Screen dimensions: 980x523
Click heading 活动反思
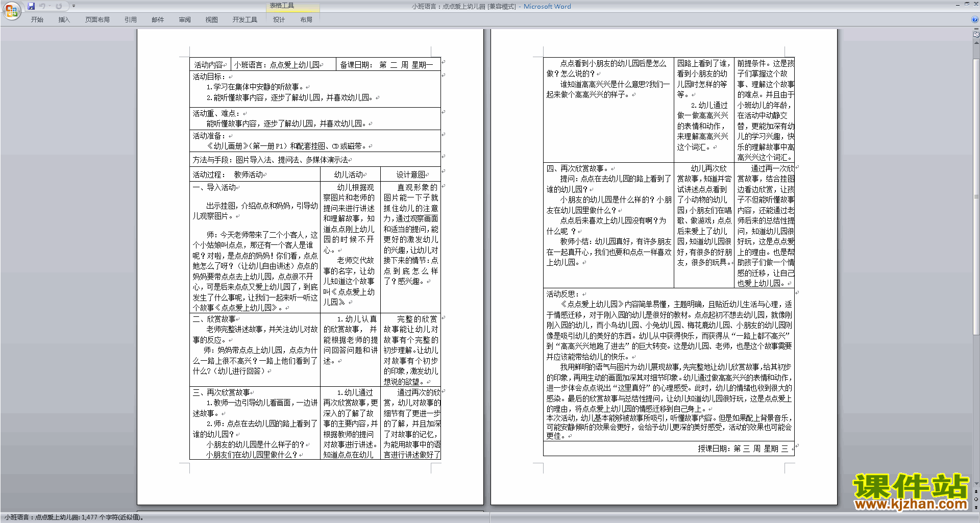click(x=563, y=294)
